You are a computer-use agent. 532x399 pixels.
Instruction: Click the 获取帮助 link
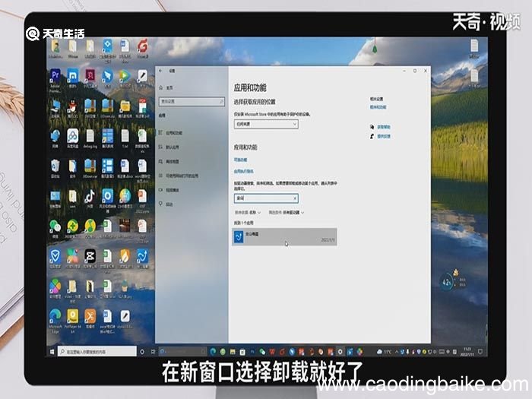coord(383,127)
